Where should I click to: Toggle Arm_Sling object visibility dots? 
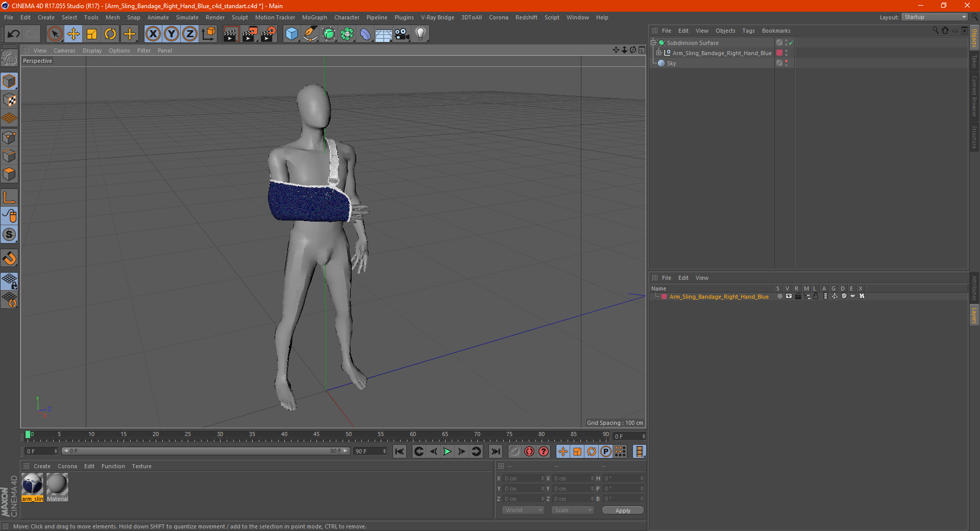pyautogui.click(x=786, y=53)
